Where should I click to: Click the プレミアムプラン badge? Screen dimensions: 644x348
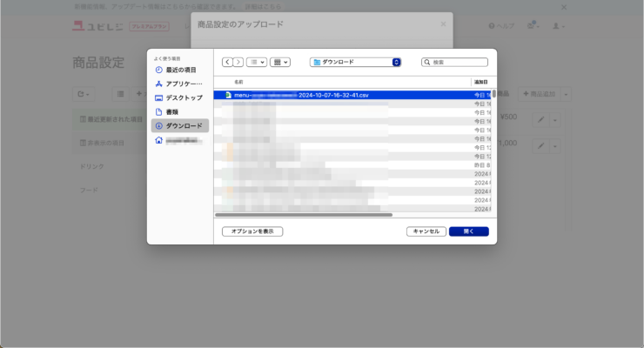point(149,26)
